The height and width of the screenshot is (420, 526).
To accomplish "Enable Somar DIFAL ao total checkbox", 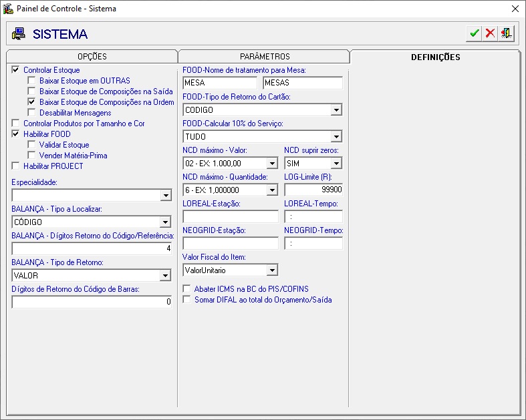I will coord(187,300).
